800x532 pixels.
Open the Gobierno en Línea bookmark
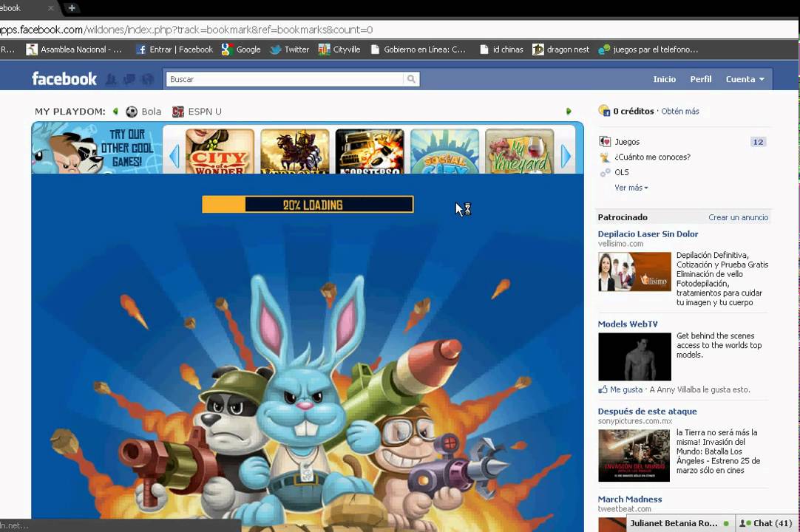coord(418,50)
